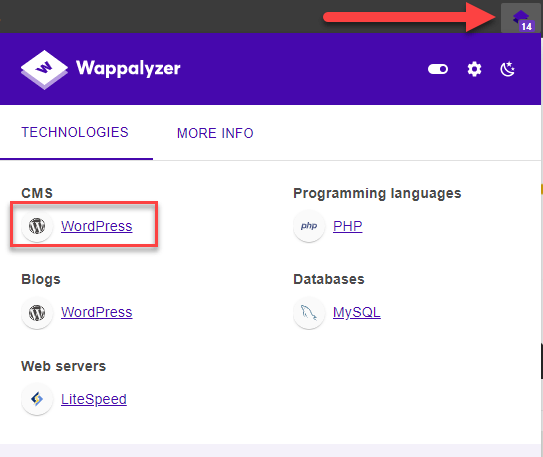Open the WordPress link under CMS
543x457 pixels.
coord(97,226)
